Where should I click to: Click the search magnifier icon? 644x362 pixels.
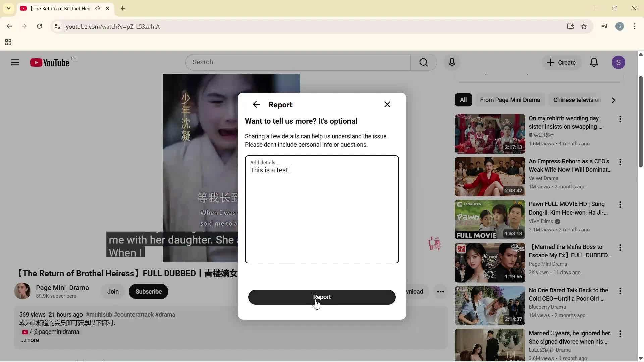(x=423, y=62)
